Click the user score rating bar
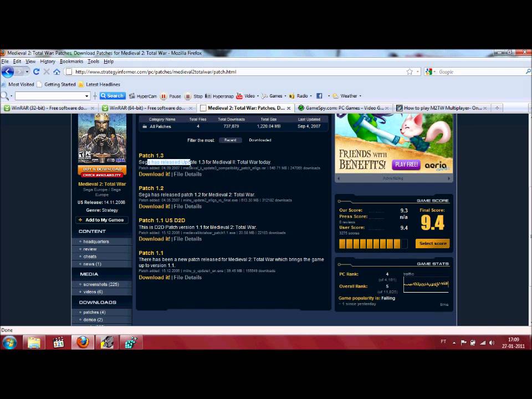 tap(373, 244)
